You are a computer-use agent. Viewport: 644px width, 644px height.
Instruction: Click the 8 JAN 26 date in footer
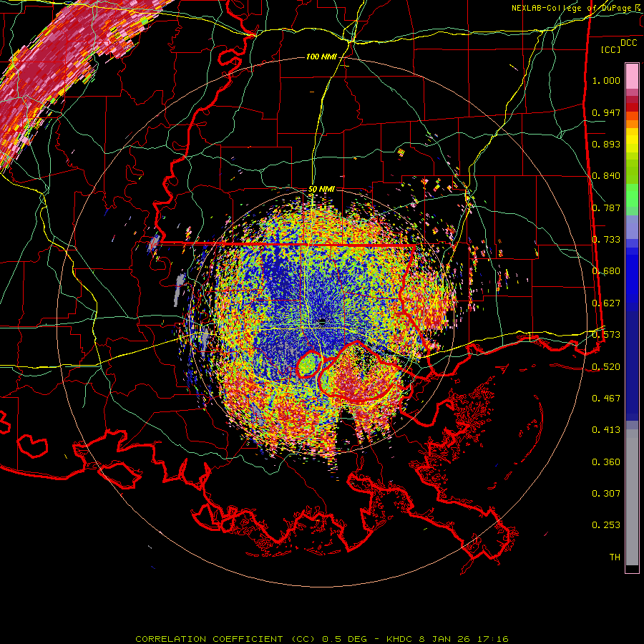coord(444,639)
